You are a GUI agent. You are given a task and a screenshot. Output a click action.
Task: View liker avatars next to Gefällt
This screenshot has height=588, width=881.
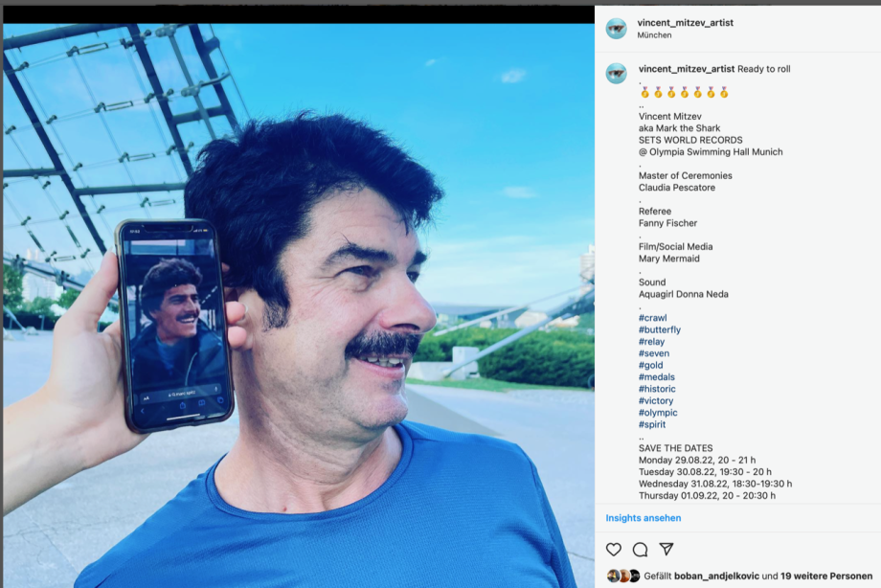pyautogui.click(x=623, y=576)
